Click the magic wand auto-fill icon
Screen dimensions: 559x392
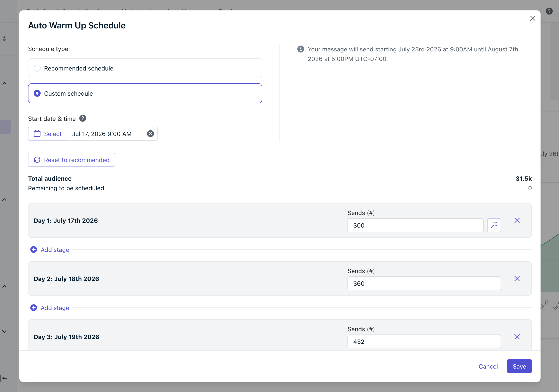pos(494,225)
